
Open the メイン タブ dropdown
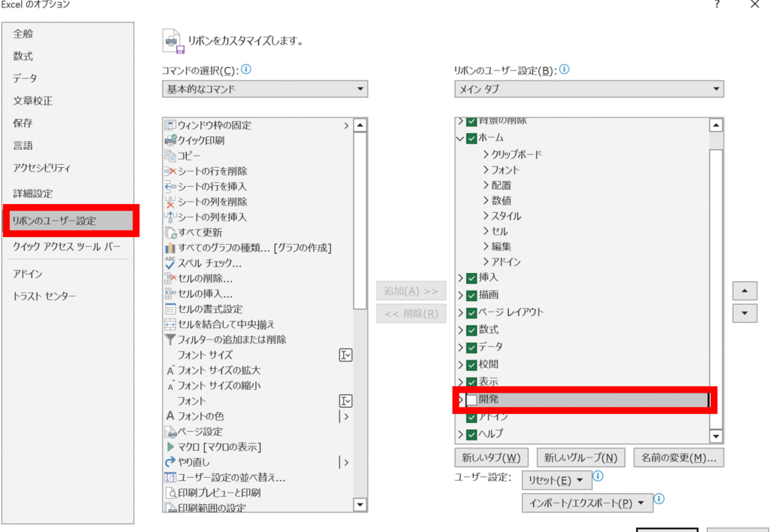click(x=589, y=89)
